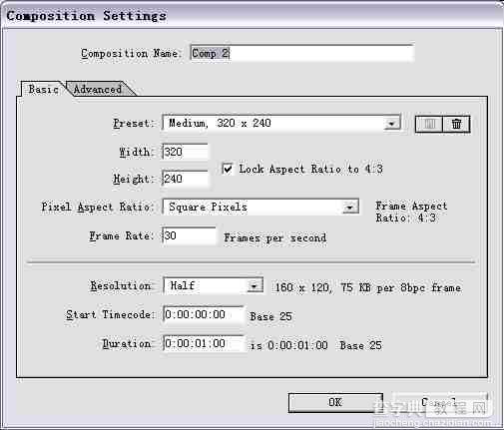Click the delete preset trash icon

click(x=456, y=125)
